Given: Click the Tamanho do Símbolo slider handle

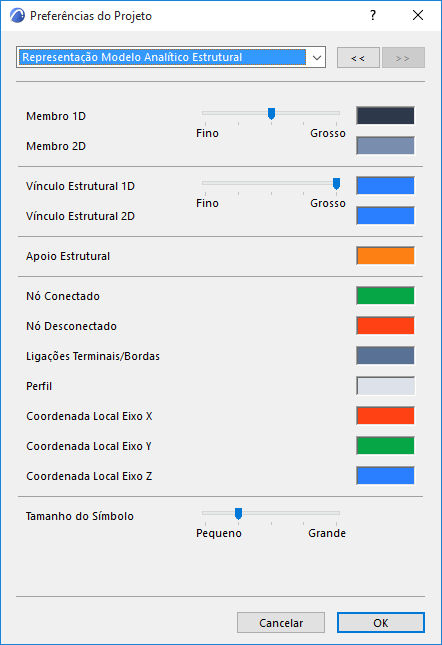Looking at the screenshot, I should [238, 513].
